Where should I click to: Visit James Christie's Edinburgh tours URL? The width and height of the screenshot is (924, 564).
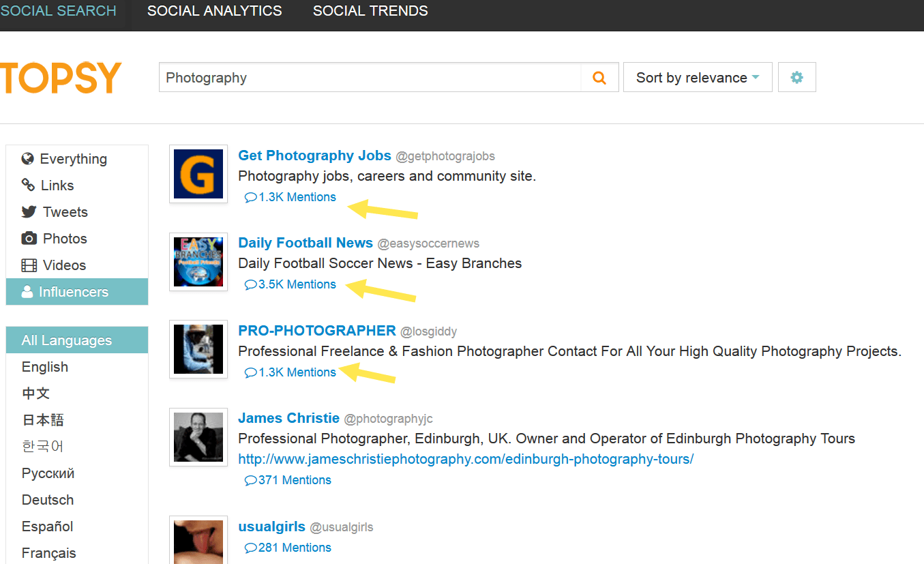click(466, 459)
